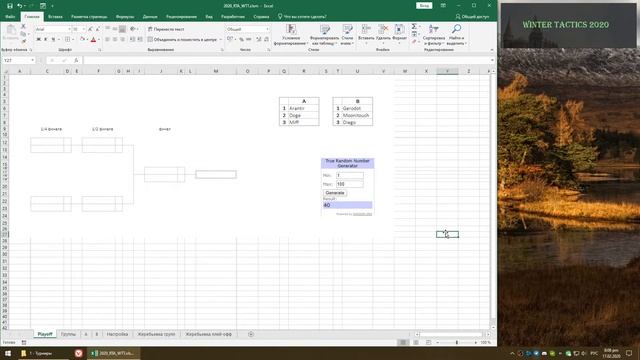Open the Windows Start menu
The width and height of the screenshot is (640, 360).
[8, 353]
